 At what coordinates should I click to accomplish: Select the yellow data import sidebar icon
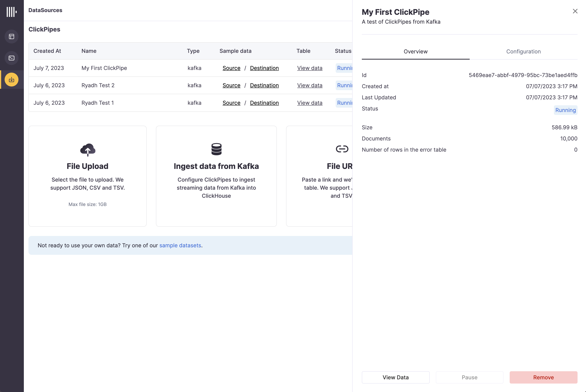click(x=12, y=80)
